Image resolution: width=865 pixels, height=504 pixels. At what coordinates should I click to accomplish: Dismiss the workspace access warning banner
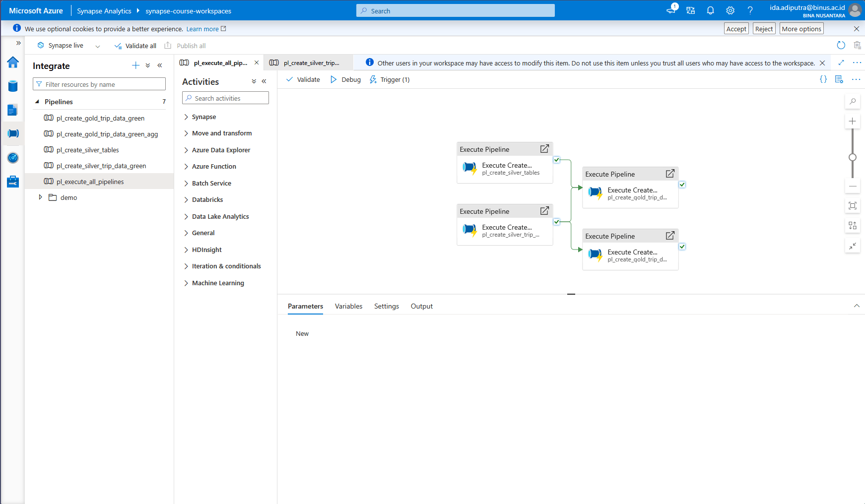click(822, 63)
